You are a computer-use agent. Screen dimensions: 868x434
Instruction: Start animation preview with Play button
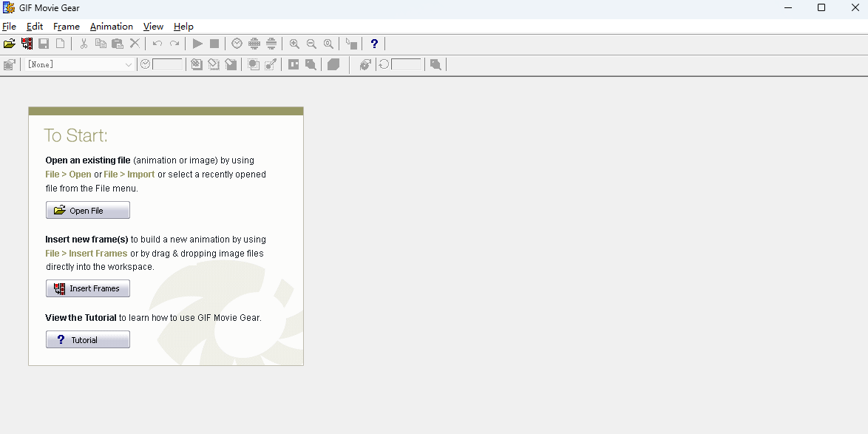[x=197, y=44]
